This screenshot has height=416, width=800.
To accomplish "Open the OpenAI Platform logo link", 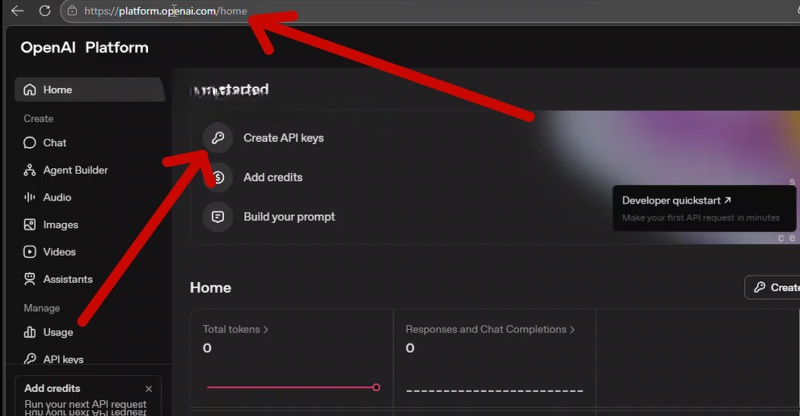I will 85,47.
